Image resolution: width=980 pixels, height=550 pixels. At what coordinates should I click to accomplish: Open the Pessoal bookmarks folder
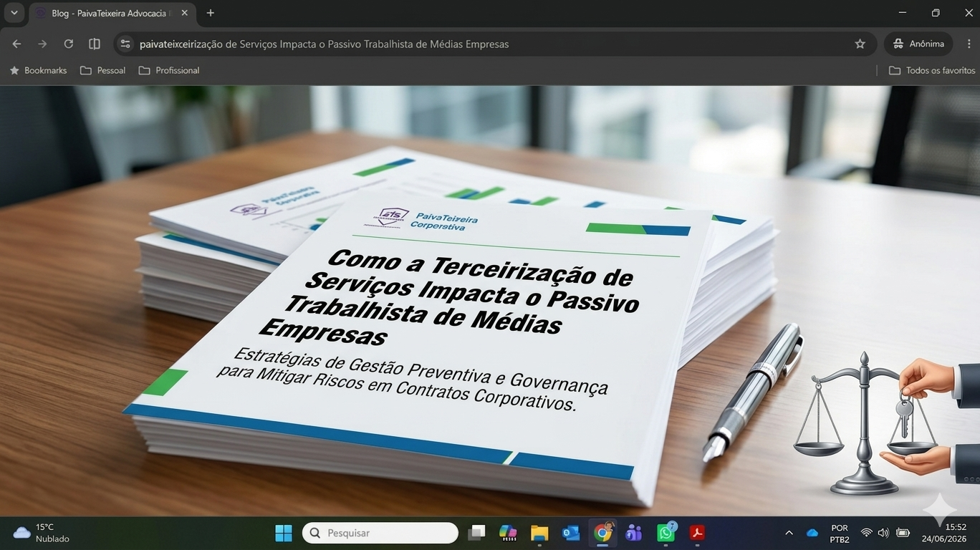[x=102, y=70]
